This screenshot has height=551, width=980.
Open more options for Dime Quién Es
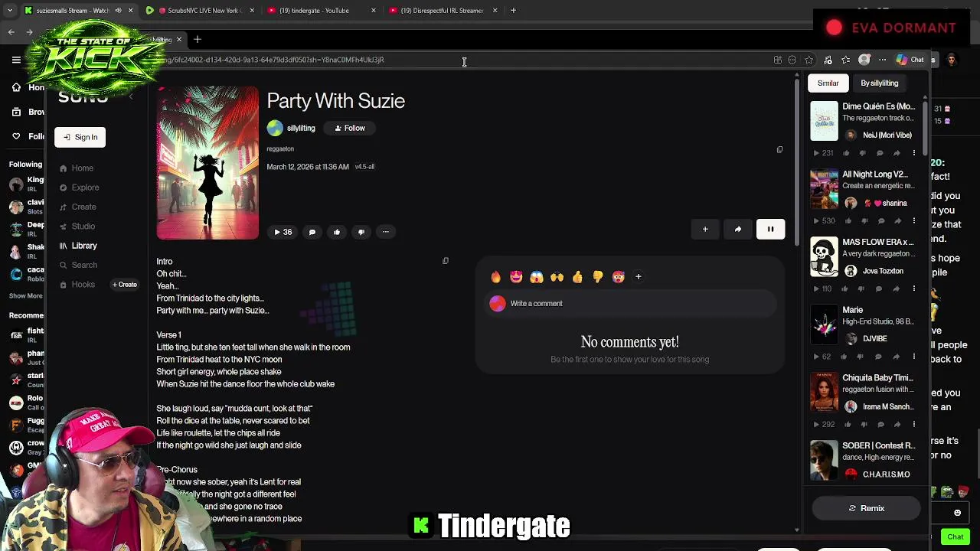pyautogui.click(x=913, y=153)
